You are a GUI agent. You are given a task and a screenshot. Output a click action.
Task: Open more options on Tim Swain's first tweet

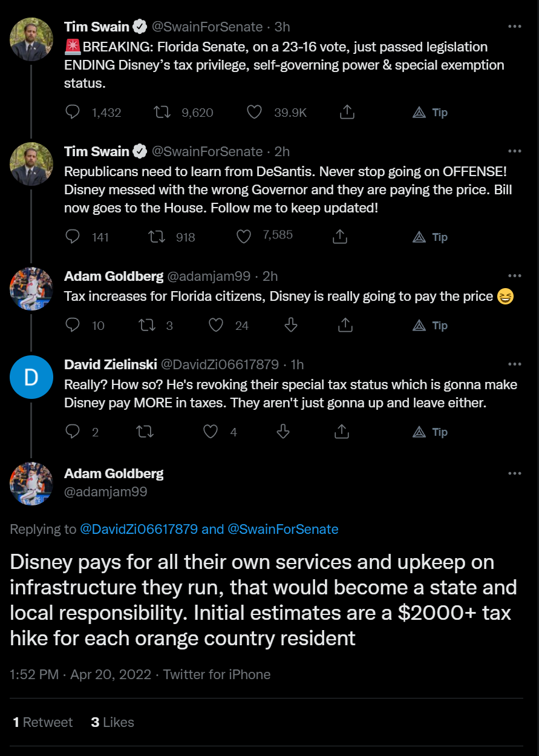point(515,27)
